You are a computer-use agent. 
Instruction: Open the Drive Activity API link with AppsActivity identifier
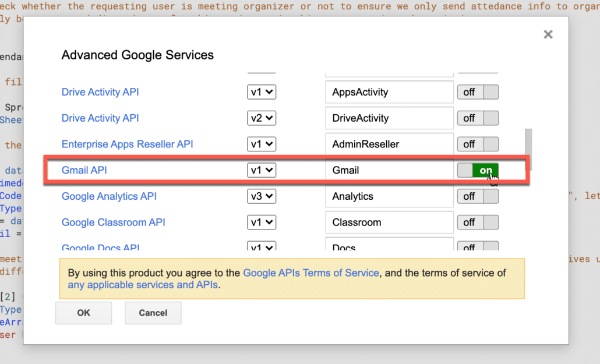100,92
